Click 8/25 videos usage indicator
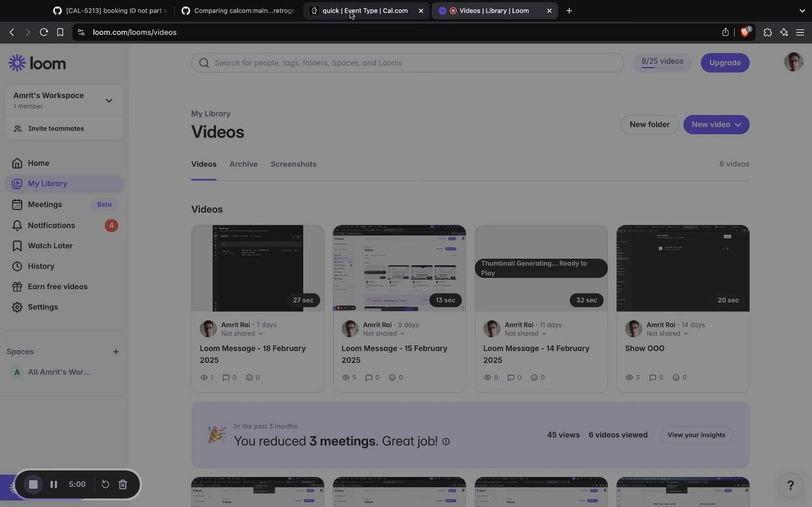This screenshot has width=812, height=507. pos(662,62)
